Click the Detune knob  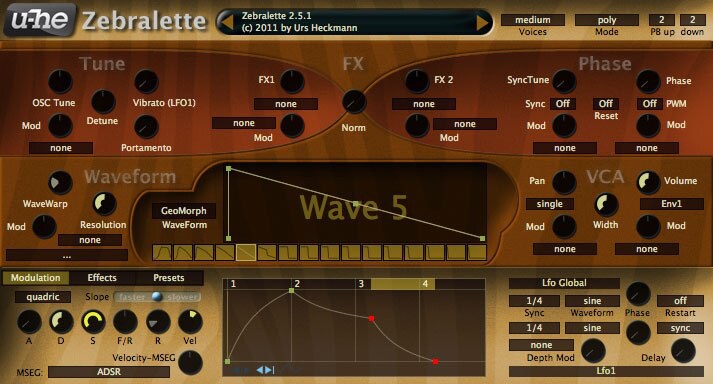point(103,101)
